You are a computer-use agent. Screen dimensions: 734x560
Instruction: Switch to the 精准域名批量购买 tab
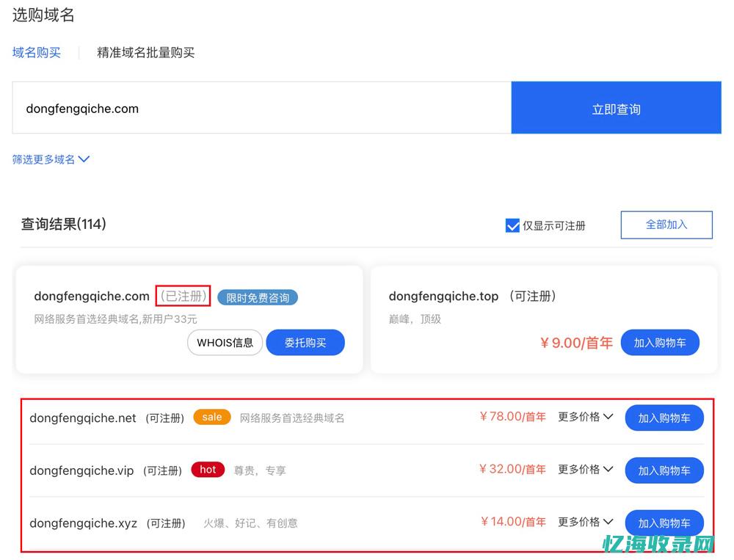(146, 52)
